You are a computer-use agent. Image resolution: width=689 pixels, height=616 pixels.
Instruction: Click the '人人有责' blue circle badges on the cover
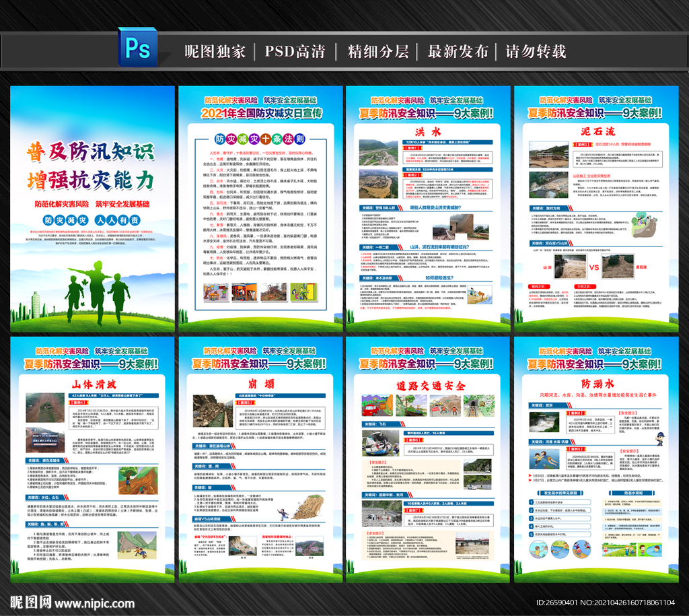click(118, 220)
